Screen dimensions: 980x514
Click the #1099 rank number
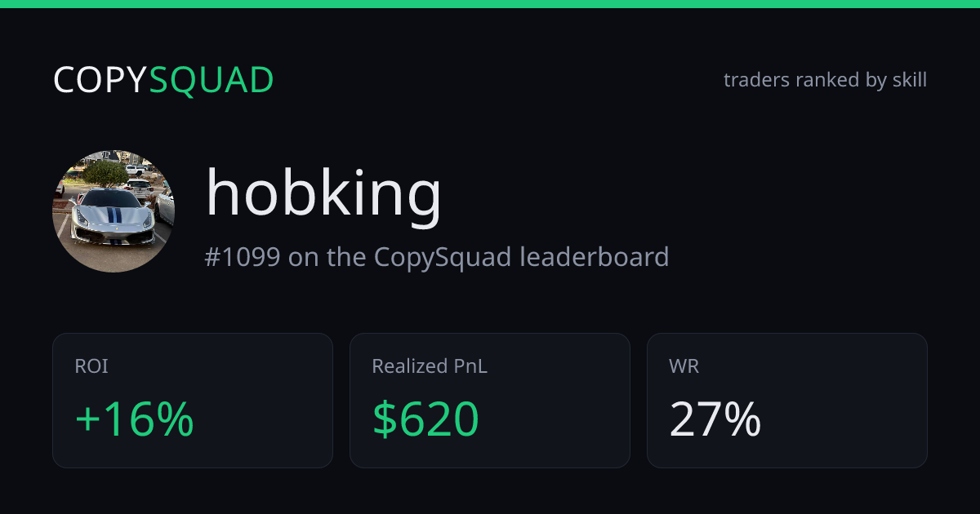click(243, 257)
